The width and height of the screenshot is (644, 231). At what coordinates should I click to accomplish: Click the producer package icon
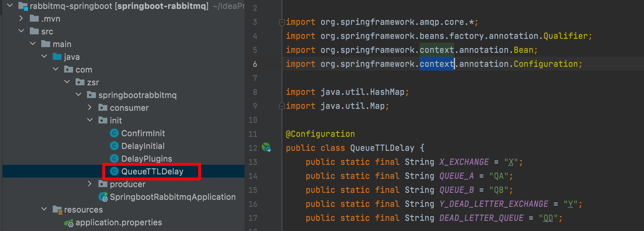pyautogui.click(x=103, y=184)
